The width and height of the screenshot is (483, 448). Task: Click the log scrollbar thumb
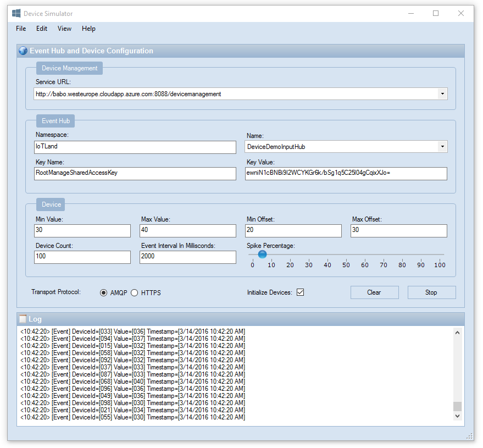[x=457, y=406]
